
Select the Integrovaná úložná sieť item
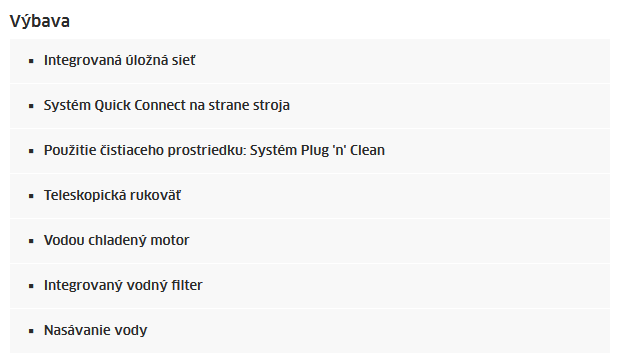tap(310, 61)
